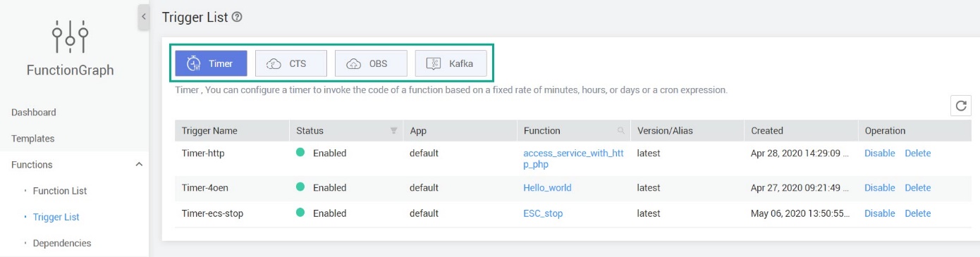Click the FunctionGraph logo icon
This screenshot has width=980, height=257.
[70, 36]
